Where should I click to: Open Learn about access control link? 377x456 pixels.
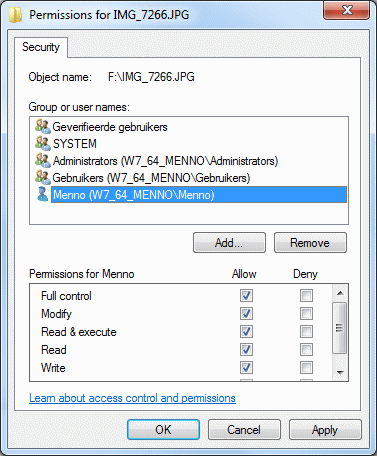(132, 398)
